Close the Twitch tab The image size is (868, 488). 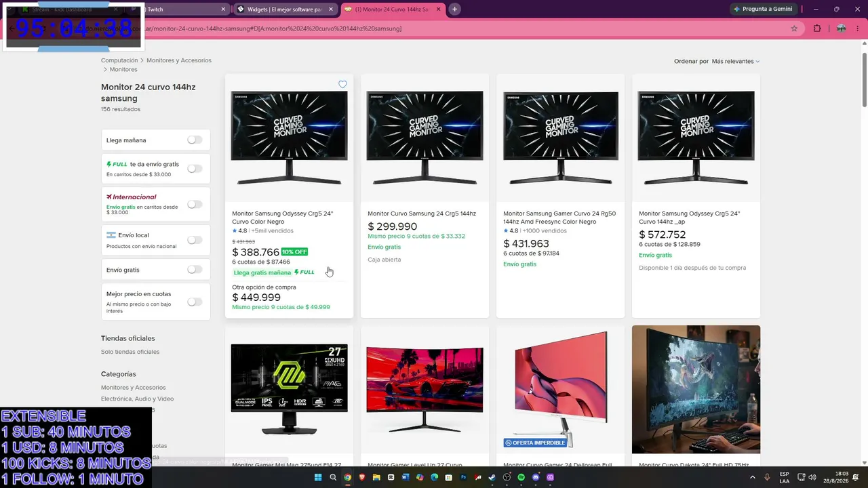point(223,9)
